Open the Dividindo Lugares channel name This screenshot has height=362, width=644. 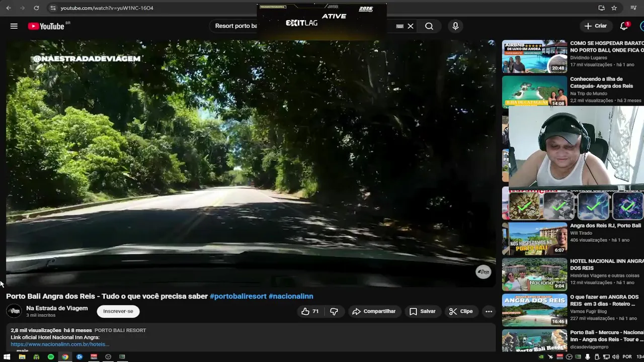click(589, 58)
